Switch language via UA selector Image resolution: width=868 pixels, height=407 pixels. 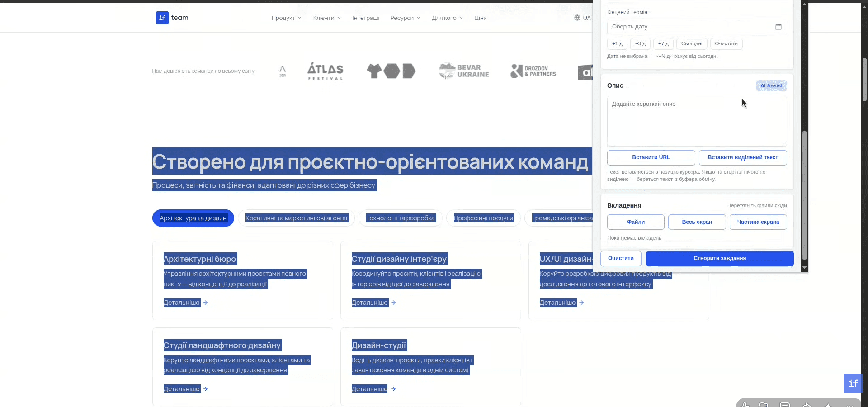point(582,18)
